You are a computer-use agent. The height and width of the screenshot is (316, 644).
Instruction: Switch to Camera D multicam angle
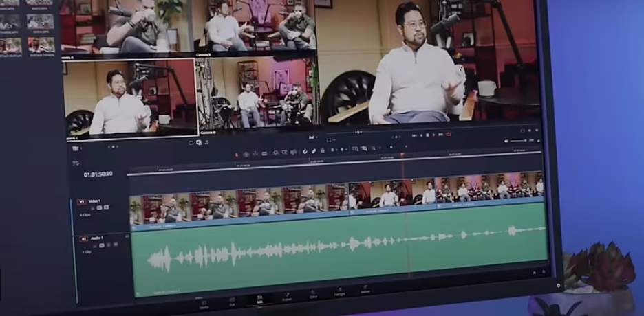pyautogui.click(x=258, y=92)
